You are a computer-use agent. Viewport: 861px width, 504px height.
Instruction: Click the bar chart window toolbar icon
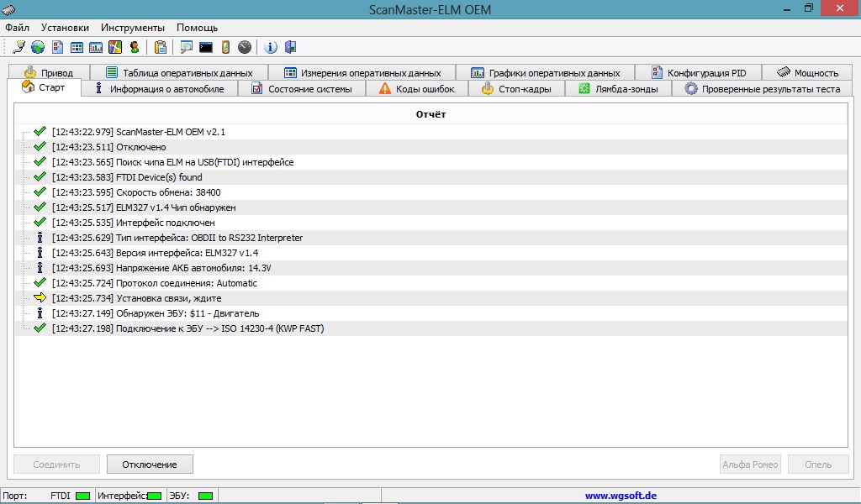click(96, 47)
